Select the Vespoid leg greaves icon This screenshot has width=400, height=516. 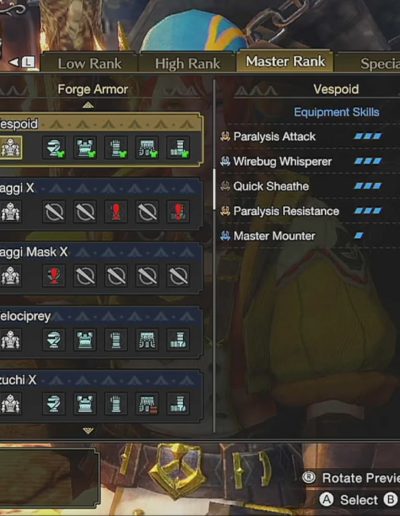(x=178, y=147)
